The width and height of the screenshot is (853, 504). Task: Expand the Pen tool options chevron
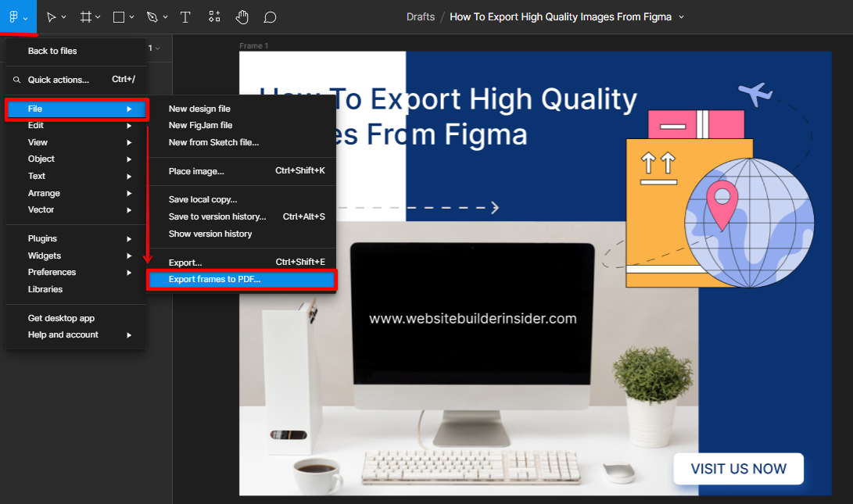coord(166,17)
